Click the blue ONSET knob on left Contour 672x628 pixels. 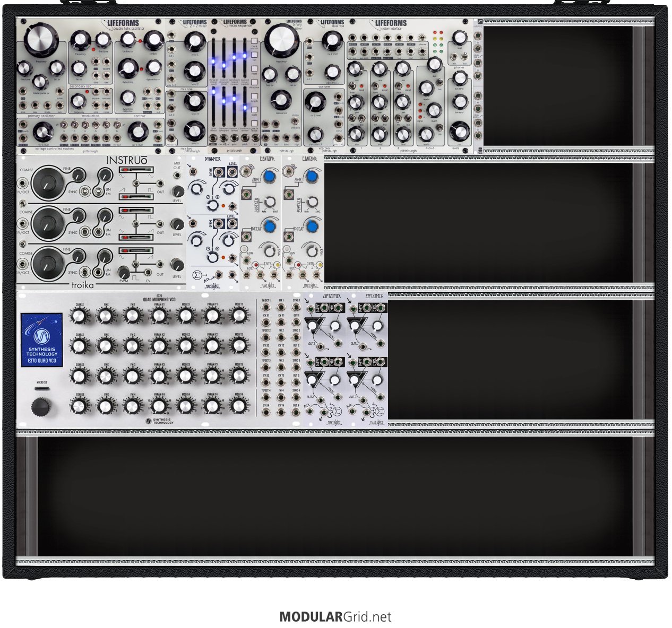(270, 177)
